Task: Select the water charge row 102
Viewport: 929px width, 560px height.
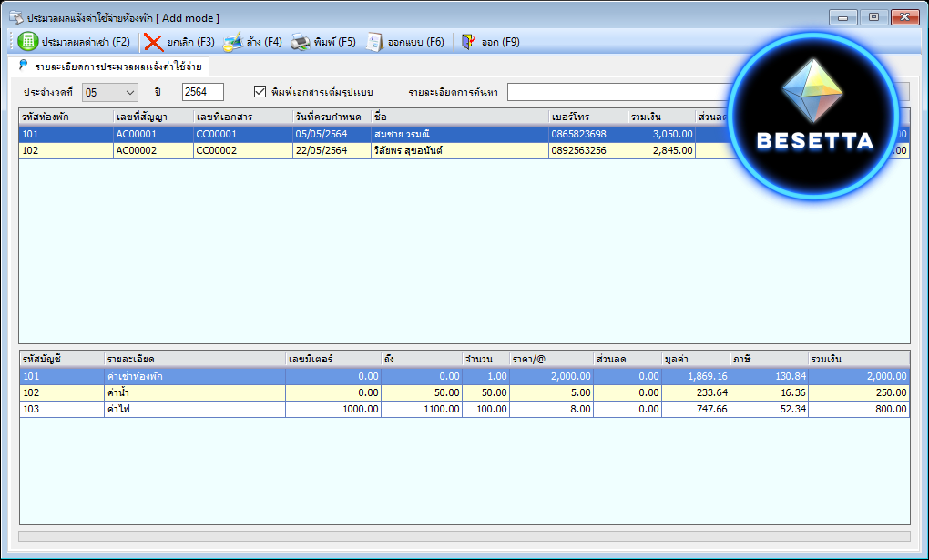Action: tap(273, 392)
